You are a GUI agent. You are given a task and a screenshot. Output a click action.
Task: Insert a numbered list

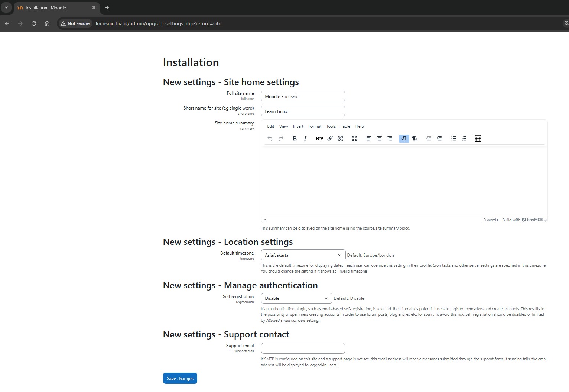point(464,139)
